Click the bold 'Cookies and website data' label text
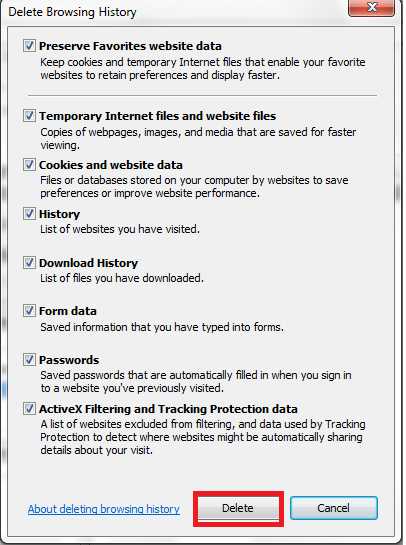406x545 pixels. 111,165
